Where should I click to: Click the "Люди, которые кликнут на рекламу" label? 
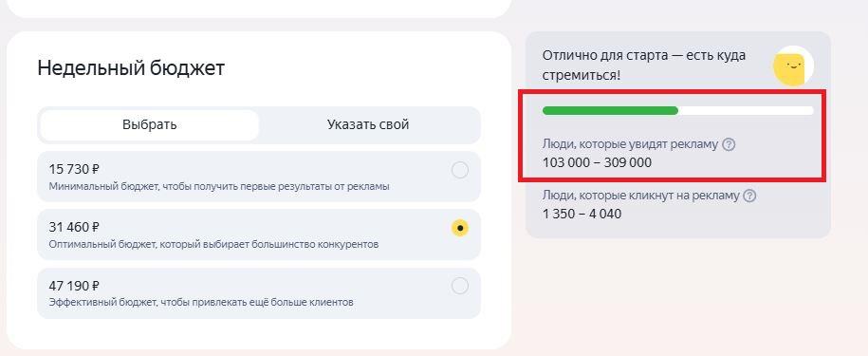pyautogui.click(x=641, y=196)
